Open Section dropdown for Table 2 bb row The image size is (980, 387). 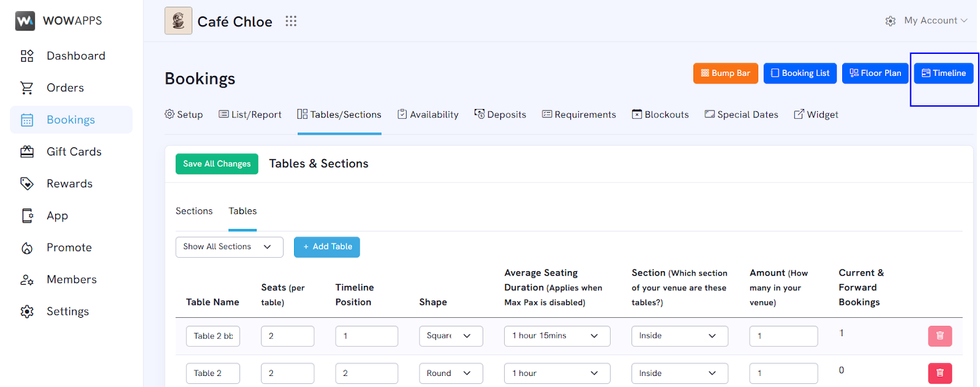coord(680,336)
